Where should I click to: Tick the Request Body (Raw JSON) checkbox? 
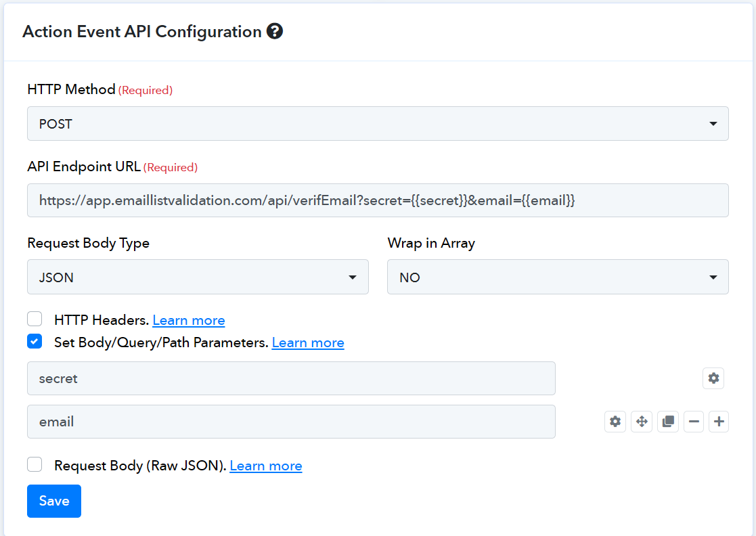35,465
